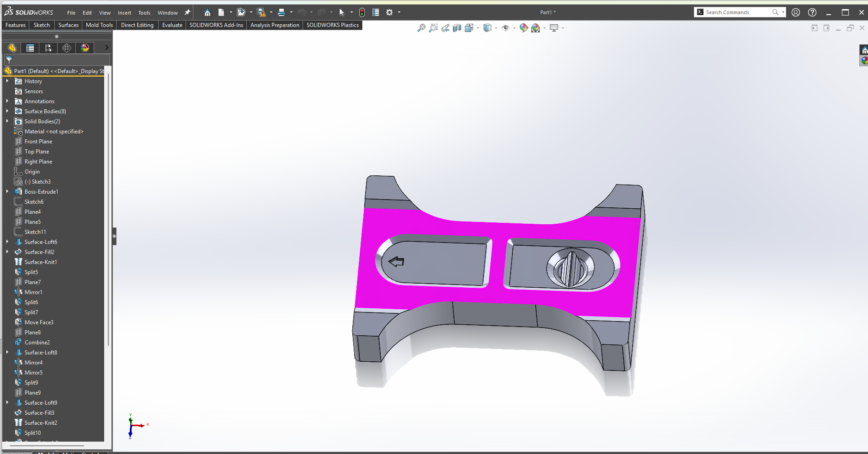Click the Zoom to Fit magnifier icon
The height and width of the screenshot is (454, 868).
point(421,28)
